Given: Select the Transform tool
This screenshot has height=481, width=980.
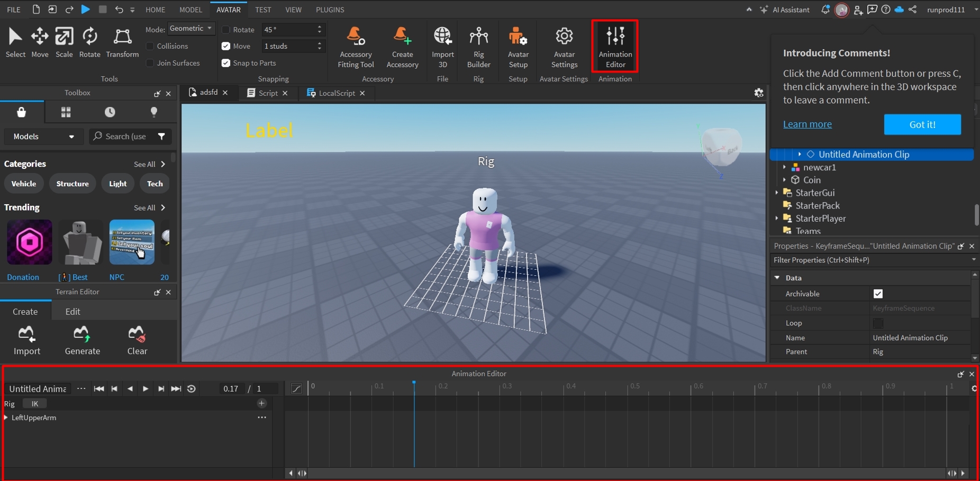Looking at the screenshot, I should pyautogui.click(x=122, y=42).
